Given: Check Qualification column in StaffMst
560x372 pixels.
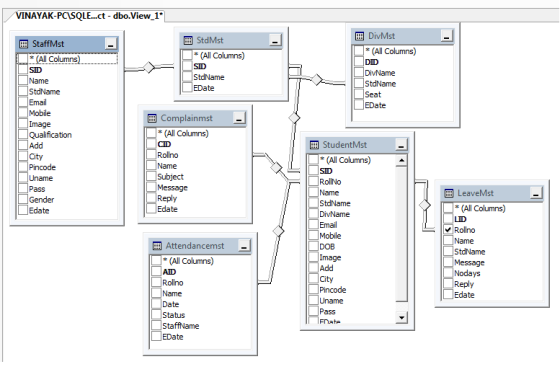Looking at the screenshot, I should click(23, 135).
